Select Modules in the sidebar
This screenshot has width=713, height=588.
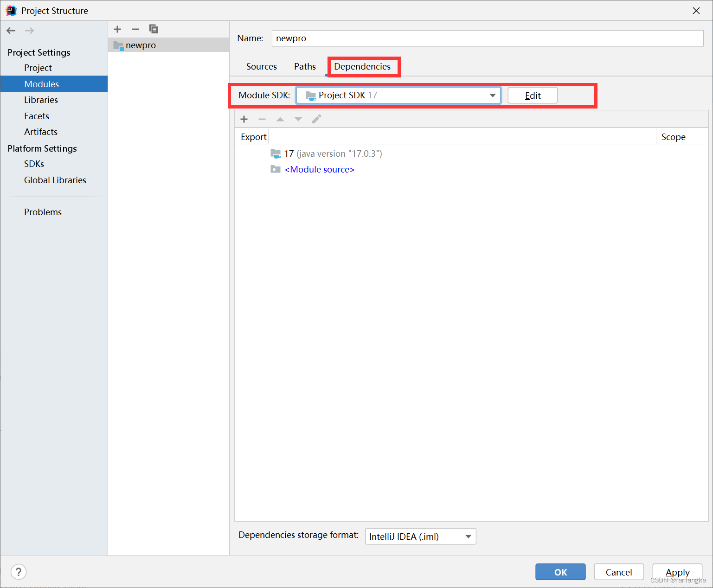(x=54, y=84)
